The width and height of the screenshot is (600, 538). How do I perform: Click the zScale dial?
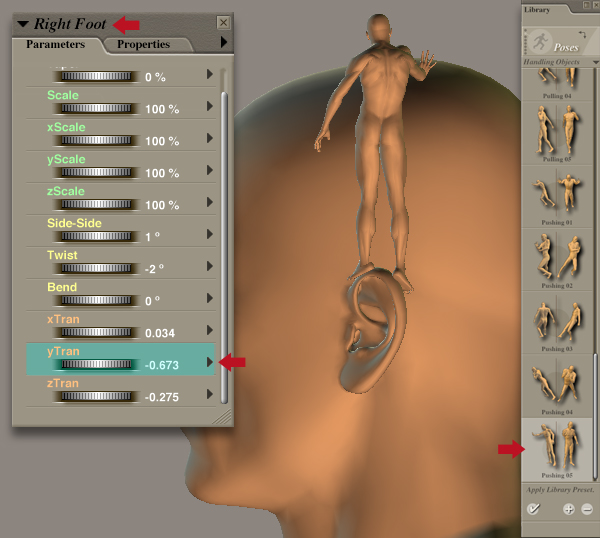96,204
